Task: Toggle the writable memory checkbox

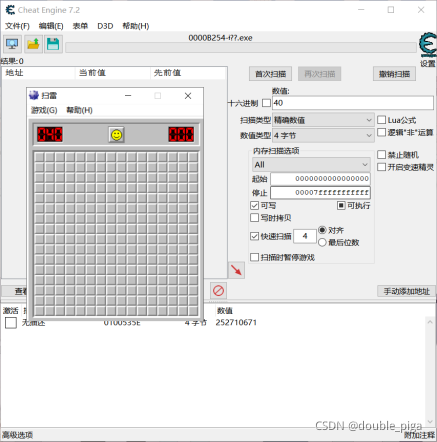Action: click(x=254, y=206)
